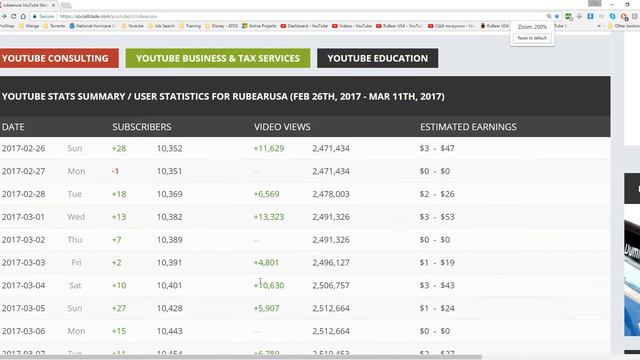Screen dimensions: 640x360
Task: Select date 2017-03-06 in table
Action: coord(23,331)
